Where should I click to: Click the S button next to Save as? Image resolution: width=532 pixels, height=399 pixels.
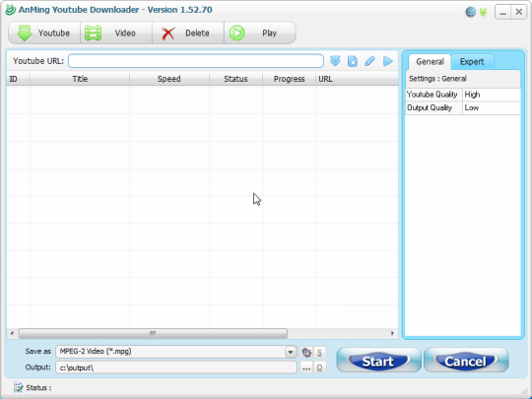(319, 352)
